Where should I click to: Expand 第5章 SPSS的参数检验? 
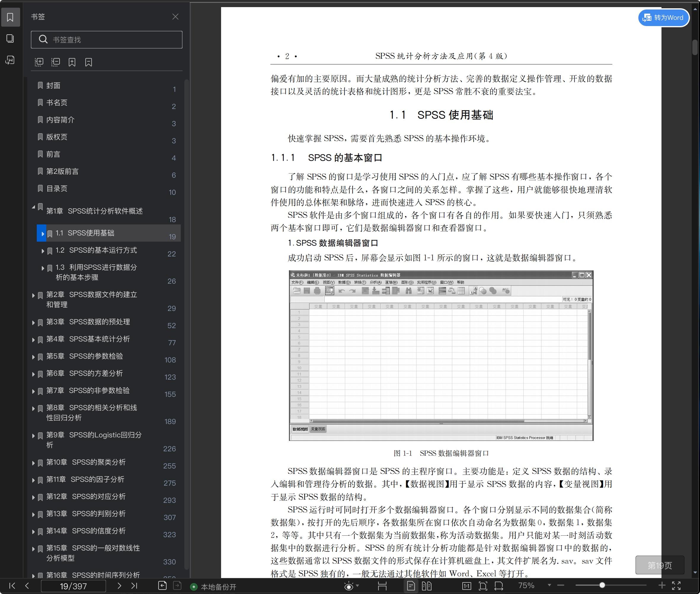pos(33,357)
